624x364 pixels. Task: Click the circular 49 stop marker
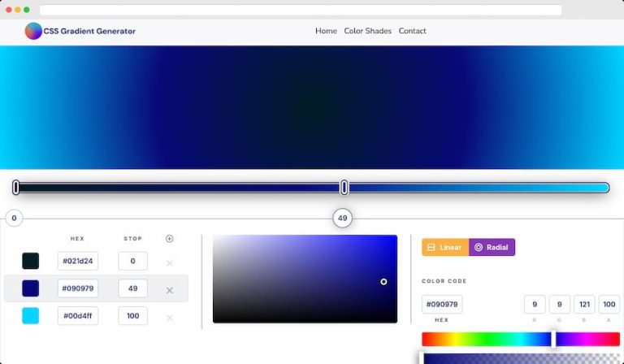click(342, 218)
